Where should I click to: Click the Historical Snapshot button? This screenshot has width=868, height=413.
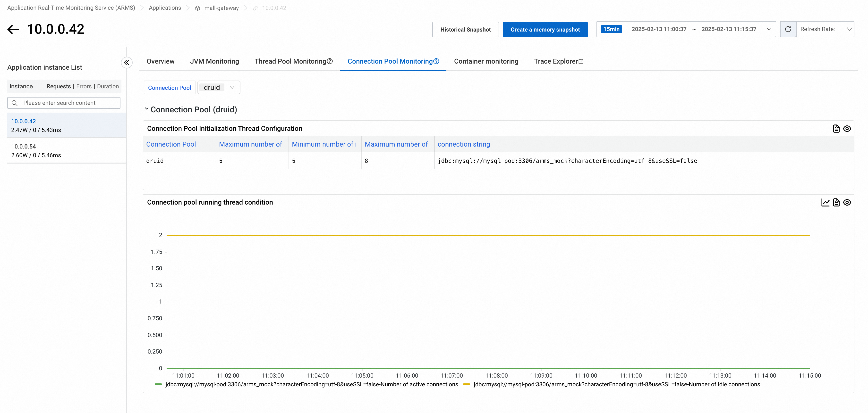[465, 30]
